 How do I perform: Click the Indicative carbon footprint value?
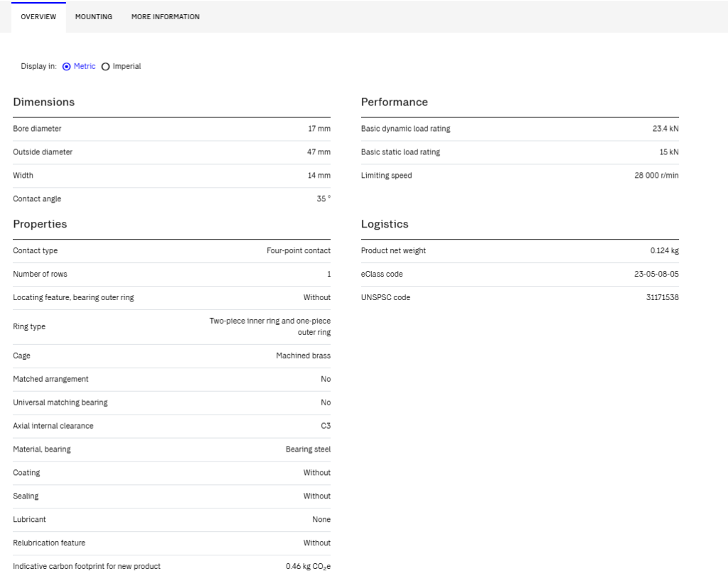[x=309, y=567]
